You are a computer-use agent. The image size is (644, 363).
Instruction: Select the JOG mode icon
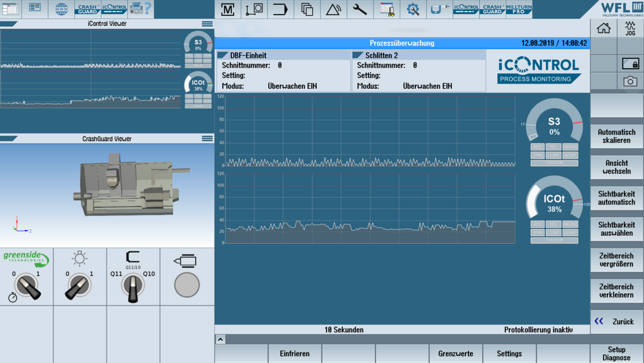coord(630,28)
